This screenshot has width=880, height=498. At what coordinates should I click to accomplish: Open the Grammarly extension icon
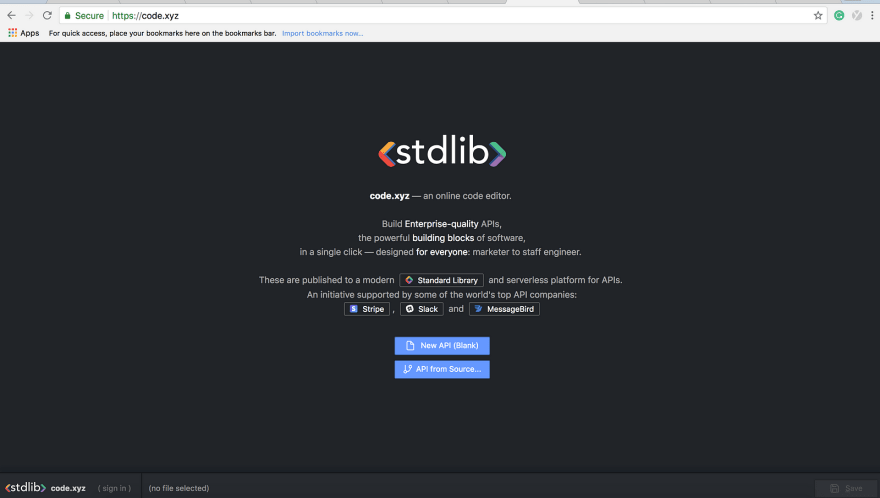coord(839,16)
